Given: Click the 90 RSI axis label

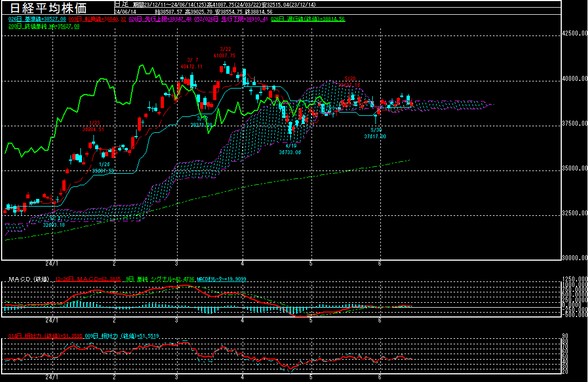Looking at the screenshot, I should click(x=565, y=336).
